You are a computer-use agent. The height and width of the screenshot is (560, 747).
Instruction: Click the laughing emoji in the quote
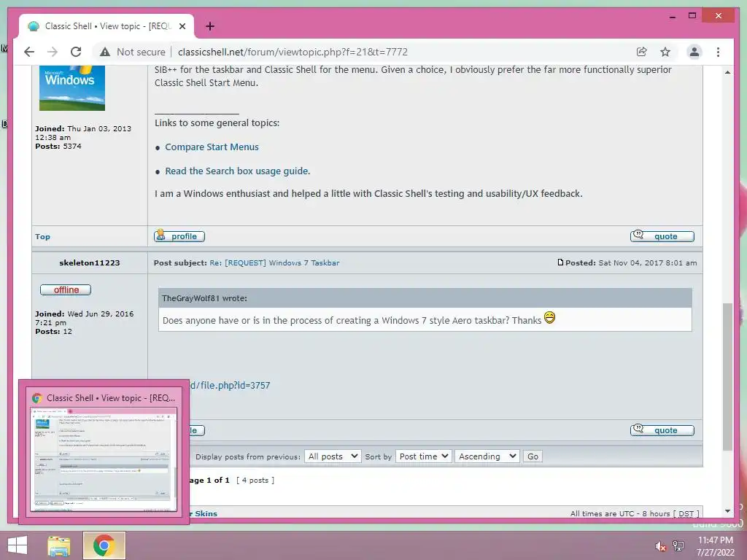tap(550, 317)
